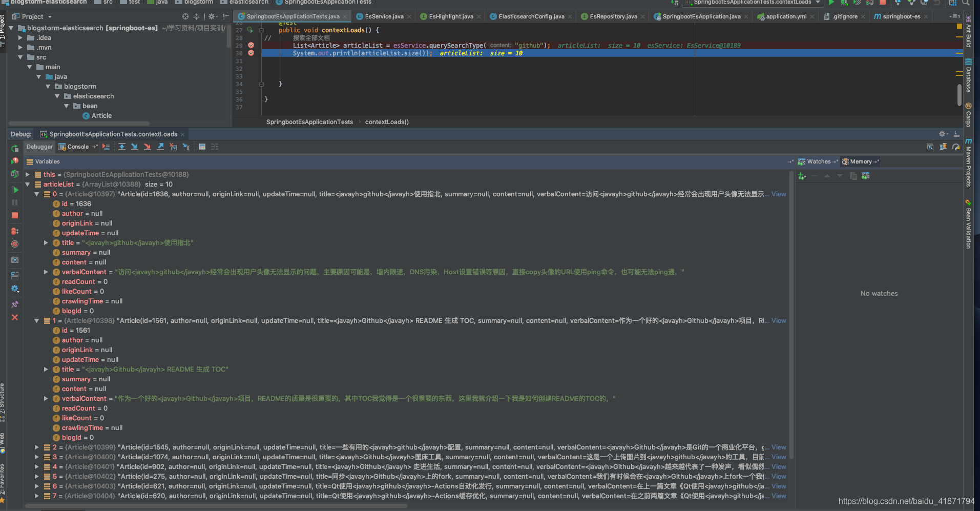View full value of article 1561
980x511 pixels.
click(779, 320)
